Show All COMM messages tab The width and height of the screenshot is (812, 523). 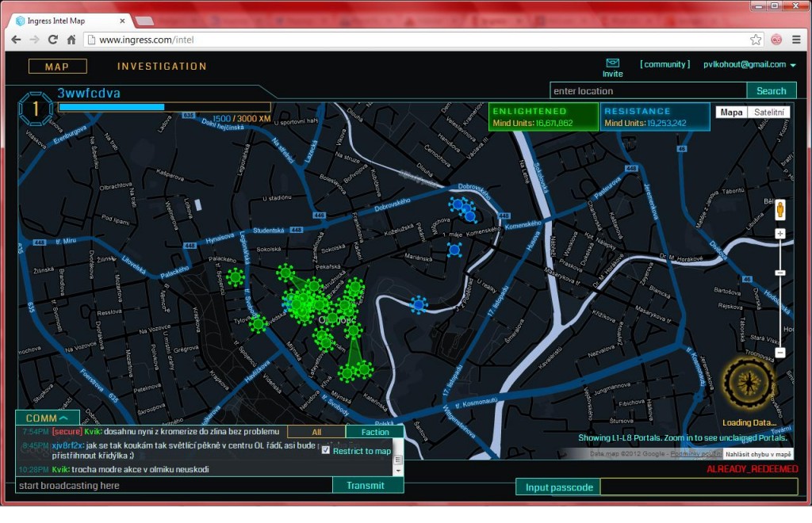(x=316, y=432)
